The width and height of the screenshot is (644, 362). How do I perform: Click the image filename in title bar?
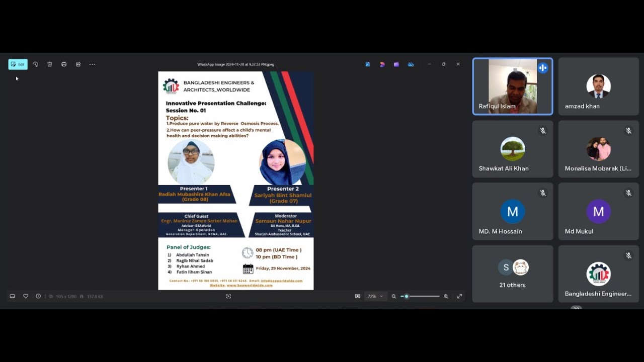(235, 64)
